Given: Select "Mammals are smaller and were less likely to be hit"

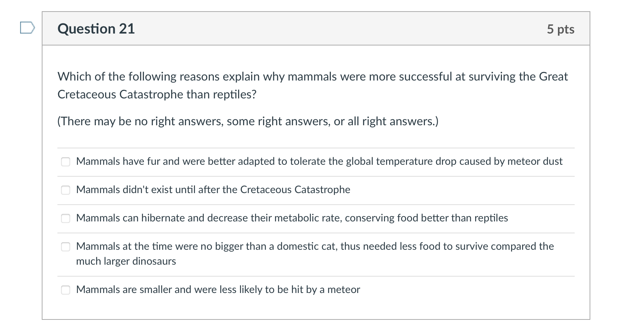Looking at the screenshot, I should (x=66, y=290).
